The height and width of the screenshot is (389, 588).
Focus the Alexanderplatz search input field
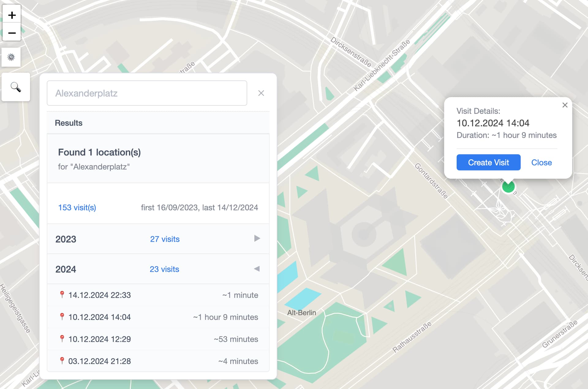click(147, 93)
